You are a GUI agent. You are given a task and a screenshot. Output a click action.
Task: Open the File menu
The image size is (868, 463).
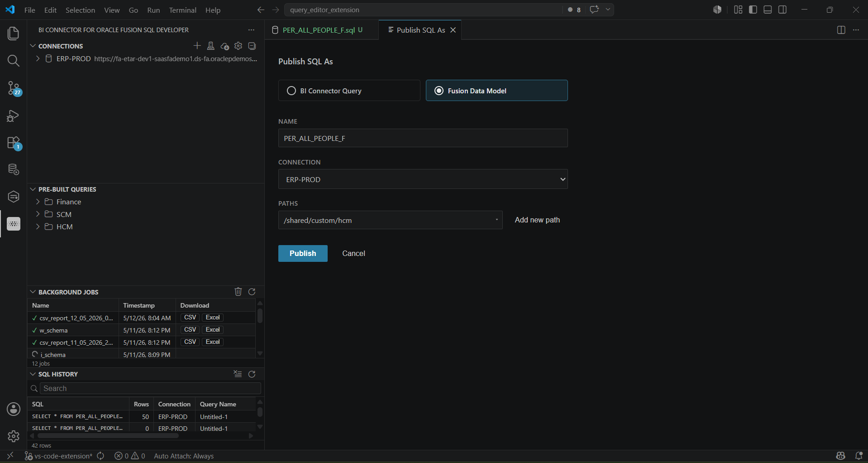click(30, 10)
